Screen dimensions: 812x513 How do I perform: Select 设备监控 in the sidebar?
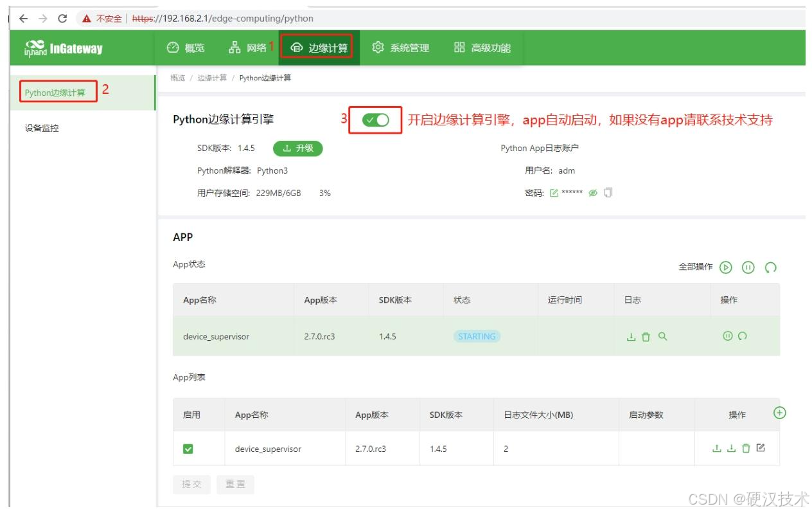point(42,128)
